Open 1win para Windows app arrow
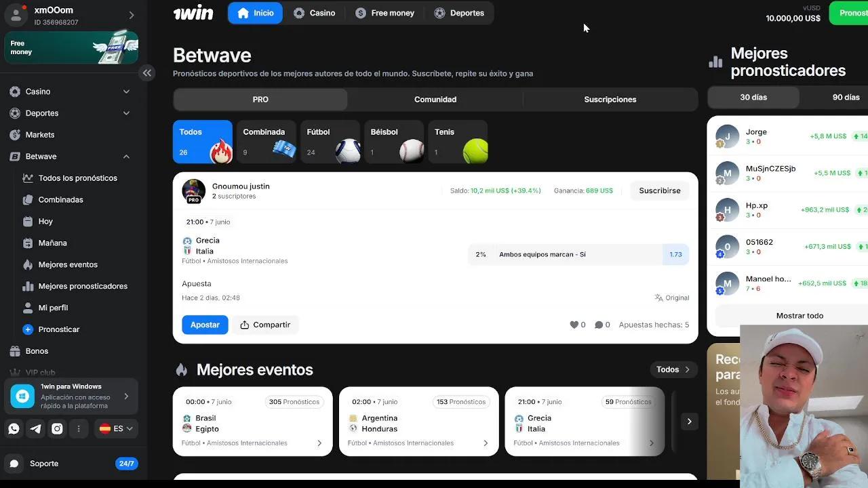The image size is (868, 488). point(126,396)
